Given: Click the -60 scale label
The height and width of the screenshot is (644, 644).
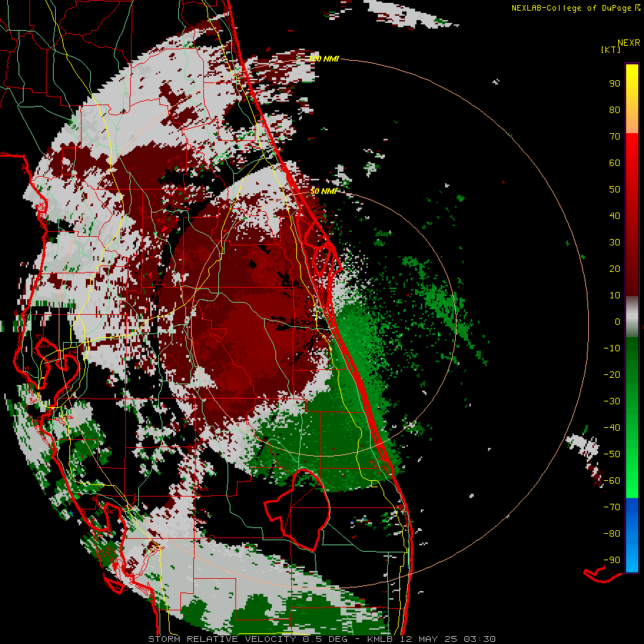Looking at the screenshot, I should 612,481.
